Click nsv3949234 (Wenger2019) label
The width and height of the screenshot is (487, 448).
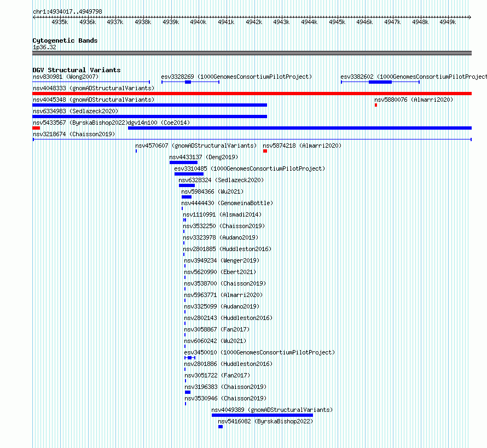[x=222, y=260]
